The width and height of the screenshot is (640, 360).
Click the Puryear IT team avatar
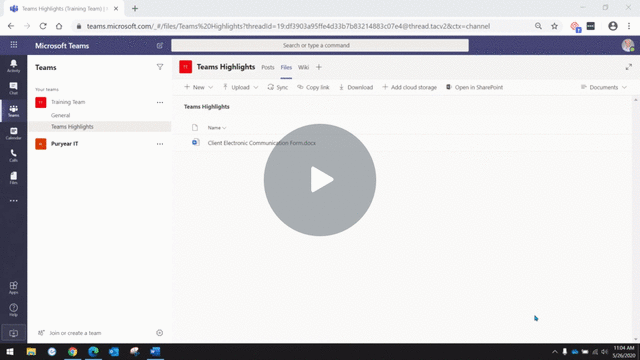[x=40, y=144]
